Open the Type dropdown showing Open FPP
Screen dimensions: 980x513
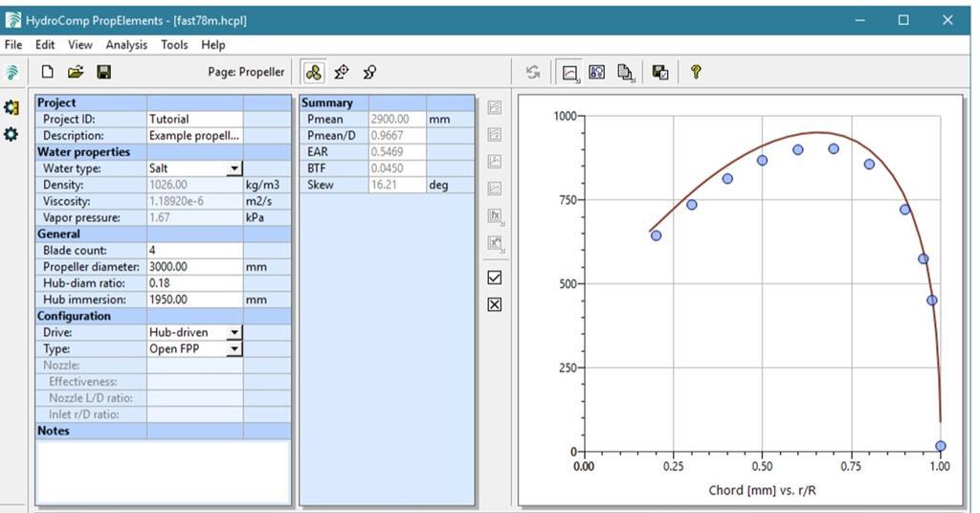[x=234, y=349]
